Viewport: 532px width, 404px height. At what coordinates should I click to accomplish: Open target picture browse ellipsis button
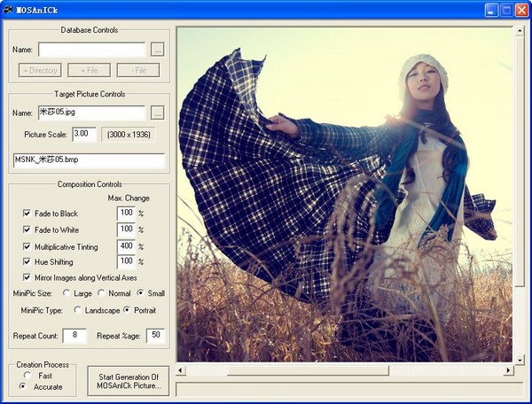coord(158,113)
